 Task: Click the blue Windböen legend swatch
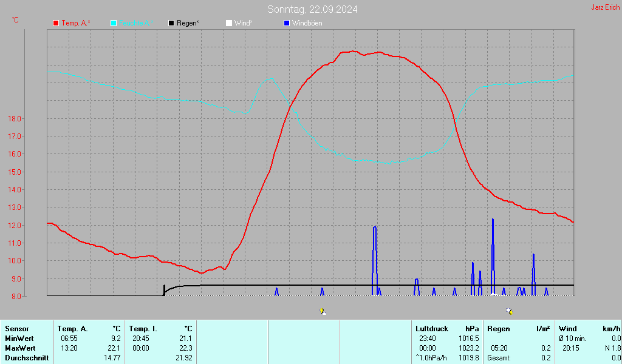tap(287, 23)
